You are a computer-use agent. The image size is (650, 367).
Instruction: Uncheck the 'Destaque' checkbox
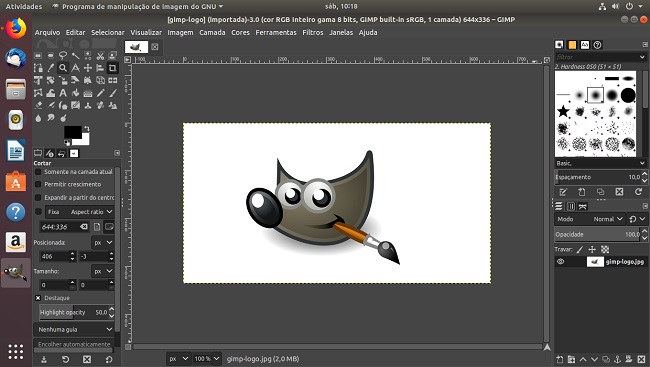38,298
